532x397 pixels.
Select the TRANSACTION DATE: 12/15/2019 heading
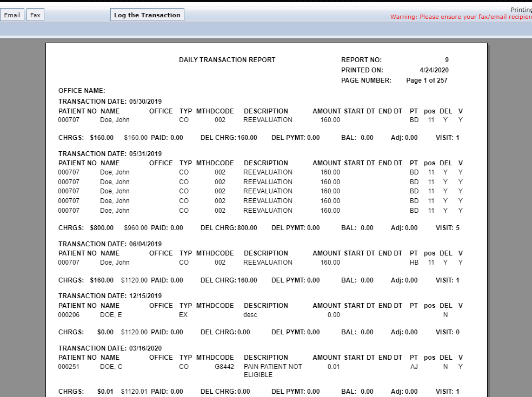tap(110, 296)
